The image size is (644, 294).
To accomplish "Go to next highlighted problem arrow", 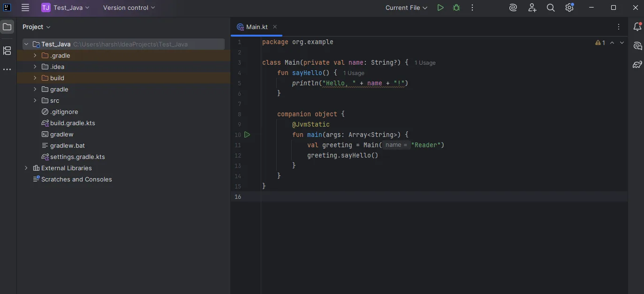I will coord(622,43).
